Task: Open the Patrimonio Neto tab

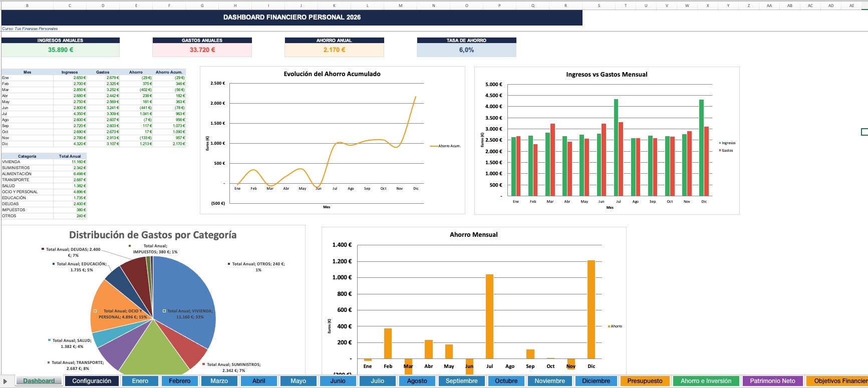Action: [772, 381]
